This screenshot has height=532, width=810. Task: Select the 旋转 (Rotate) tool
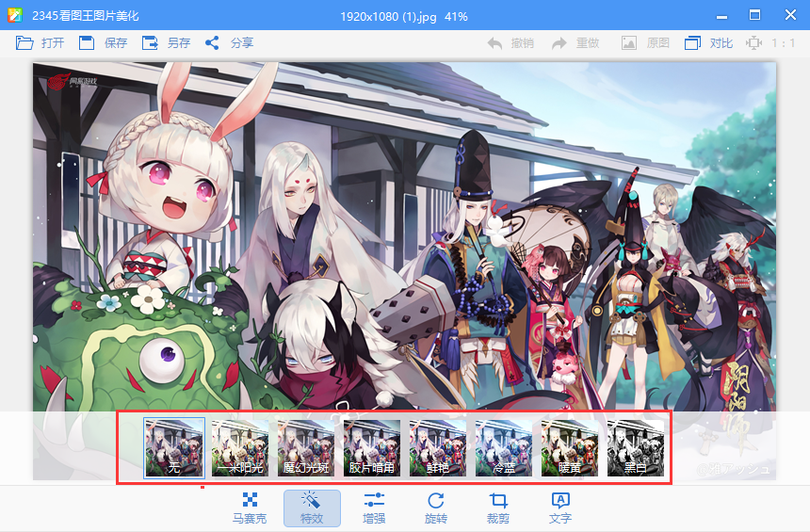435,508
